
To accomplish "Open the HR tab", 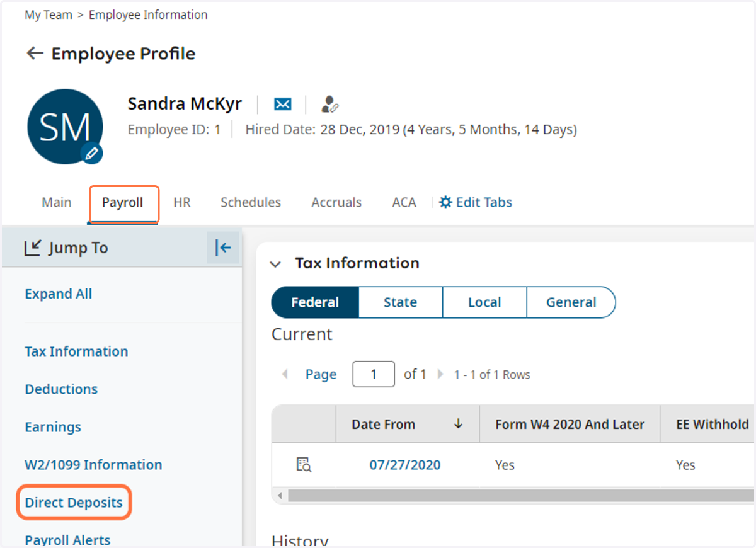I will click(x=182, y=202).
